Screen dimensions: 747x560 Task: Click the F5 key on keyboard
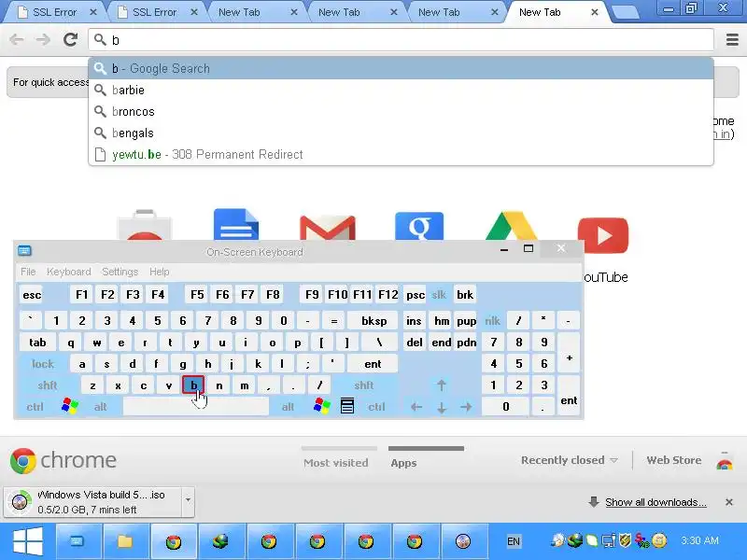coord(197,295)
